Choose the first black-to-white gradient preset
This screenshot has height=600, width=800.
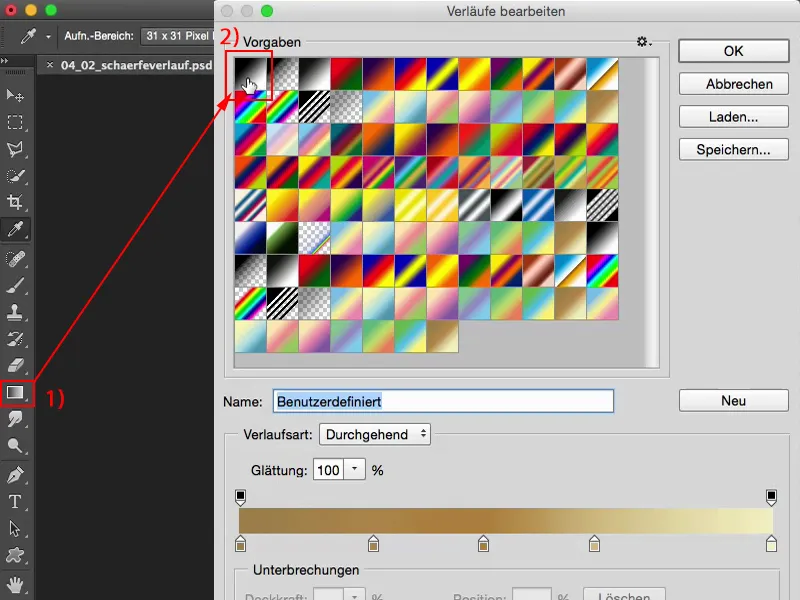pos(251,74)
